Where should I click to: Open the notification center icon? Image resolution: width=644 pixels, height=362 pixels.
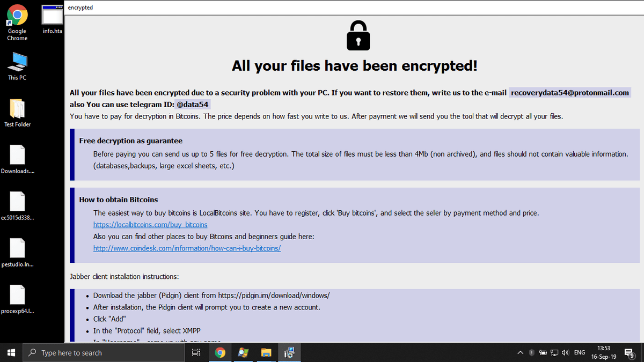click(630, 352)
